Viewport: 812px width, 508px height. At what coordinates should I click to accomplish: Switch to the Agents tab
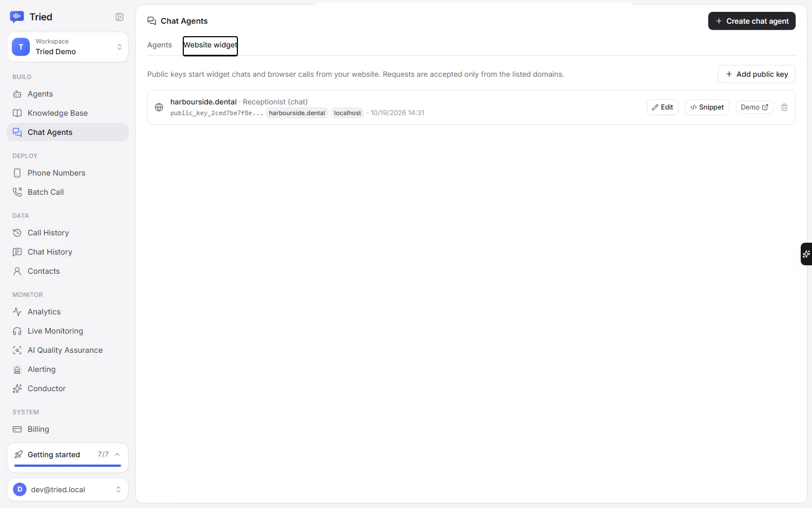pyautogui.click(x=160, y=45)
